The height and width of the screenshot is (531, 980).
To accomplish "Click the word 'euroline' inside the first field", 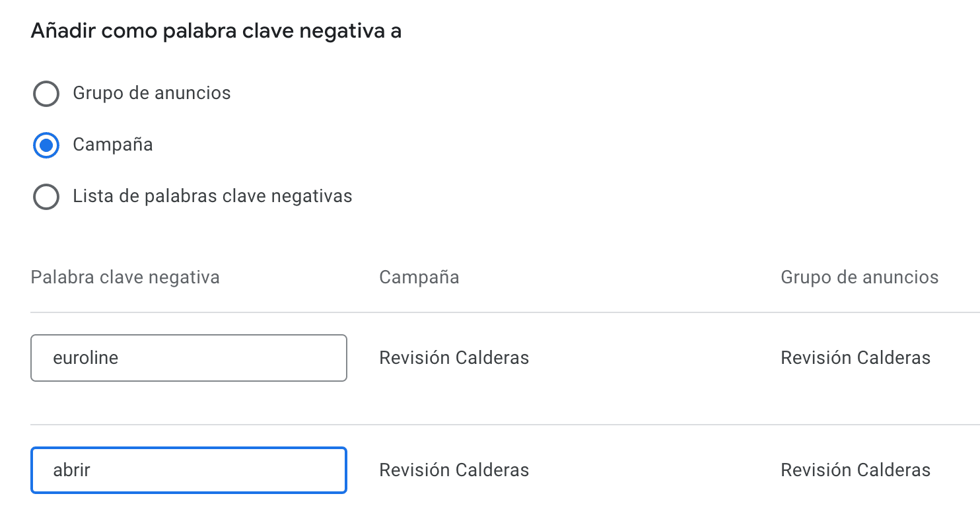I will 85,358.
